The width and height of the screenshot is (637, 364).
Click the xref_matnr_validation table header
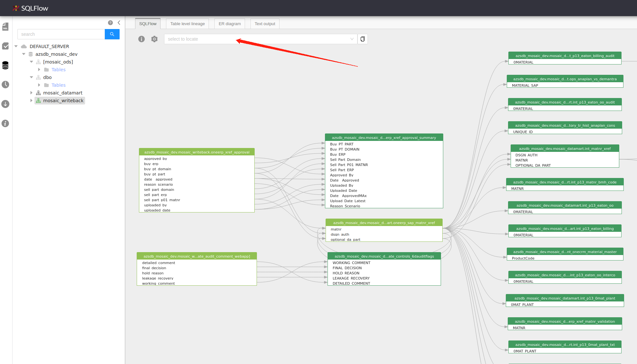(565, 321)
